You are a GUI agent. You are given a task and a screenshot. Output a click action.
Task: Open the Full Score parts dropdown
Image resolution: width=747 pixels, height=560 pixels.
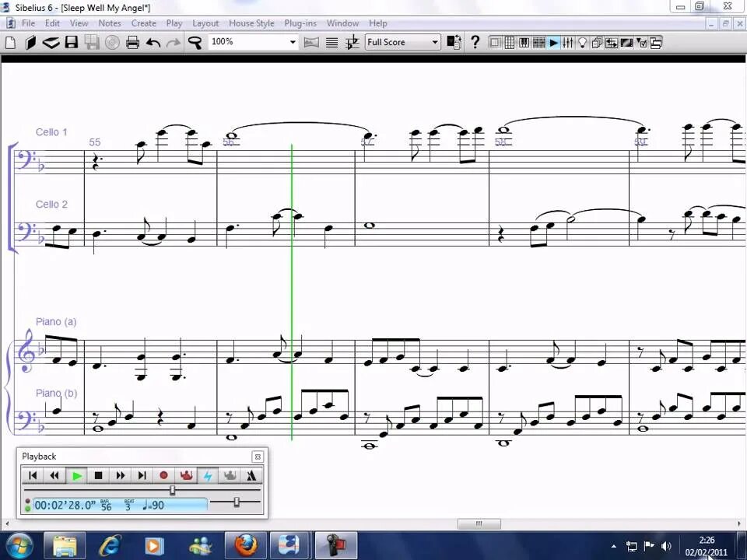click(x=434, y=42)
